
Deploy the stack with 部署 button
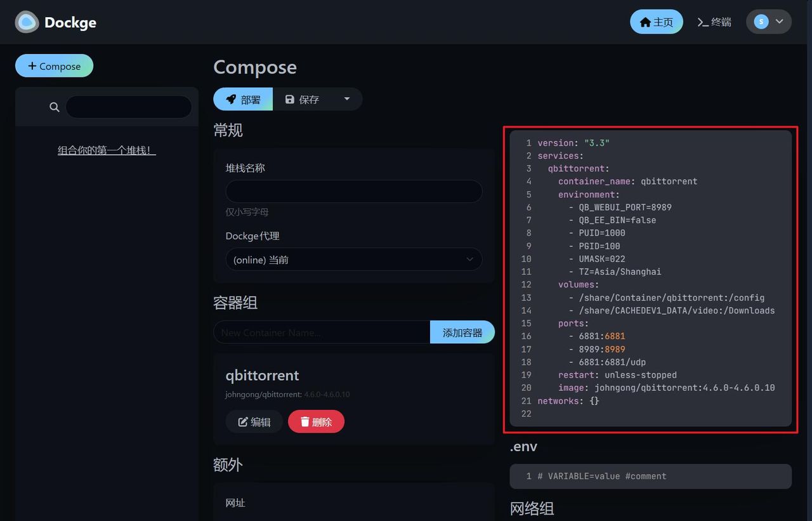point(243,99)
